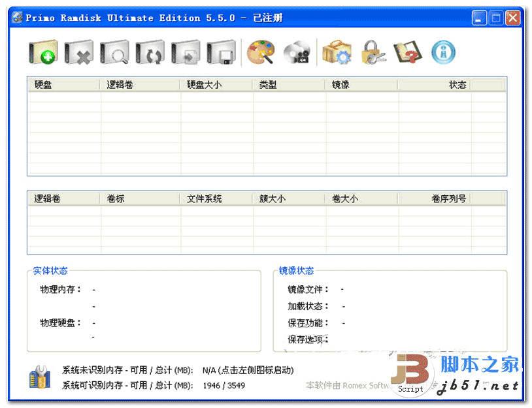Close the Primo Ramdisk window

tap(513, 18)
